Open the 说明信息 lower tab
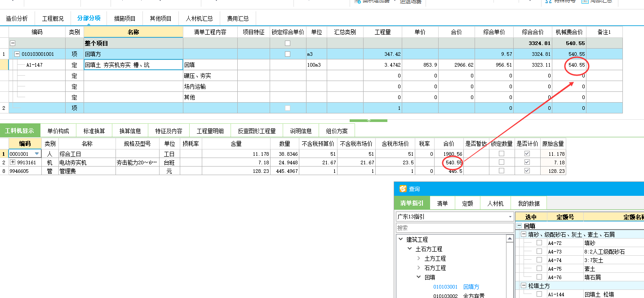This screenshot has width=644, height=298. (301, 131)
